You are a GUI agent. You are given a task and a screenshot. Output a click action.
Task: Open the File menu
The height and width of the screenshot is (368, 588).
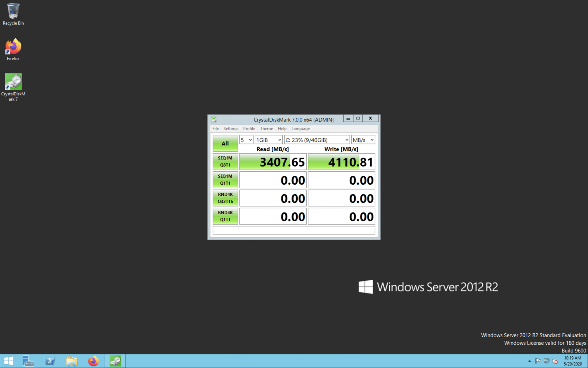pos(216,128)
